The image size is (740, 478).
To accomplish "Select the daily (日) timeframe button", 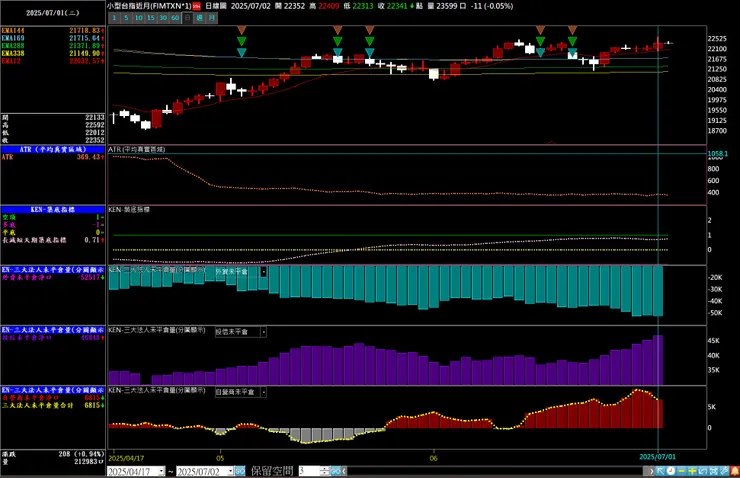I will [x=187, y=18].
